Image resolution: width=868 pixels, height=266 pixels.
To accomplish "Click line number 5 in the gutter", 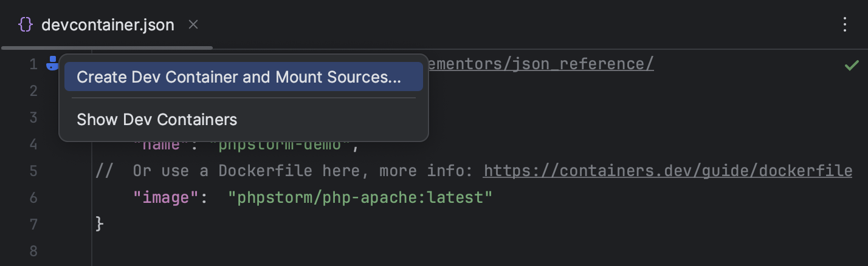I will (33, 171).
